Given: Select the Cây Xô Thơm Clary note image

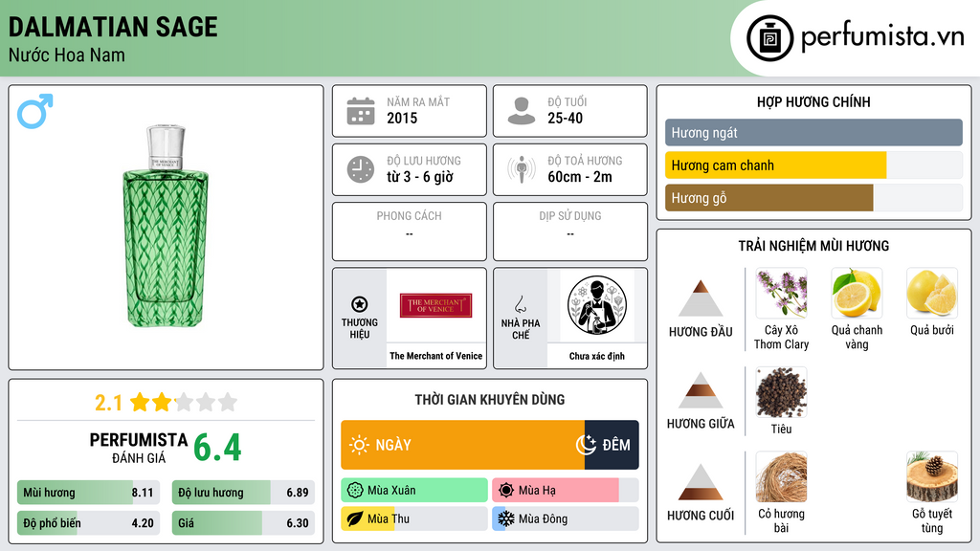Looking at the screenshot, I should click(x=781, y=294).
